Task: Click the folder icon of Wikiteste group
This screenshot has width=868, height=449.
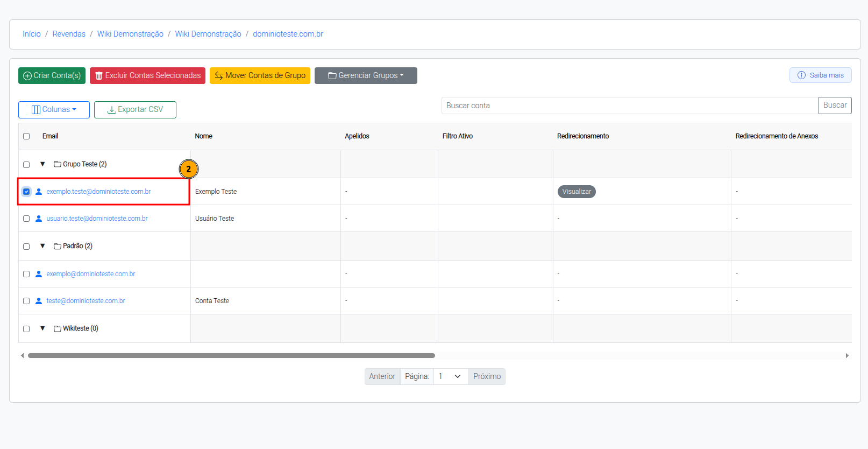Action: point(58,328)
